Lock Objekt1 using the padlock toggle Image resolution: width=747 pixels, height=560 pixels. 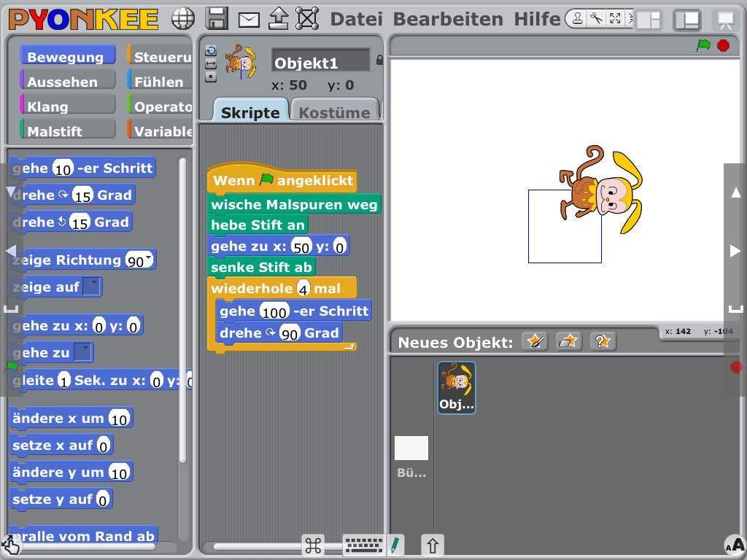point(378,61)
